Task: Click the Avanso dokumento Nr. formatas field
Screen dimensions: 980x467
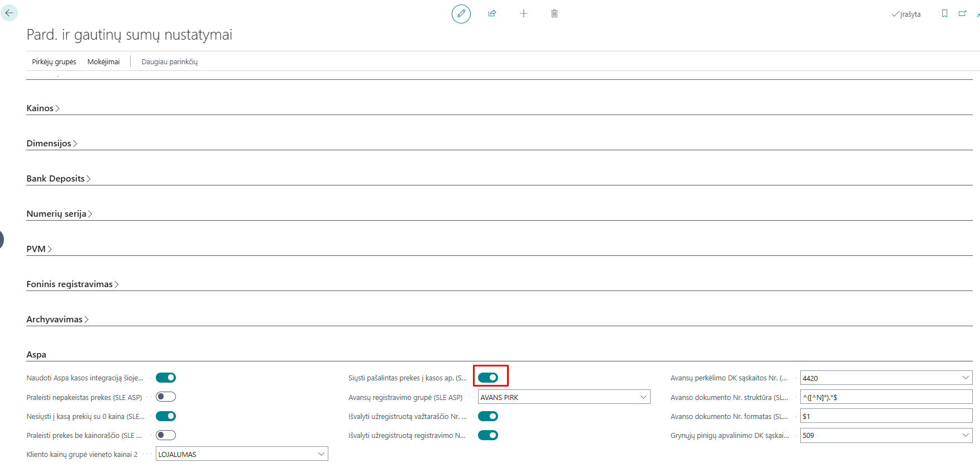Action: (886, 416)
